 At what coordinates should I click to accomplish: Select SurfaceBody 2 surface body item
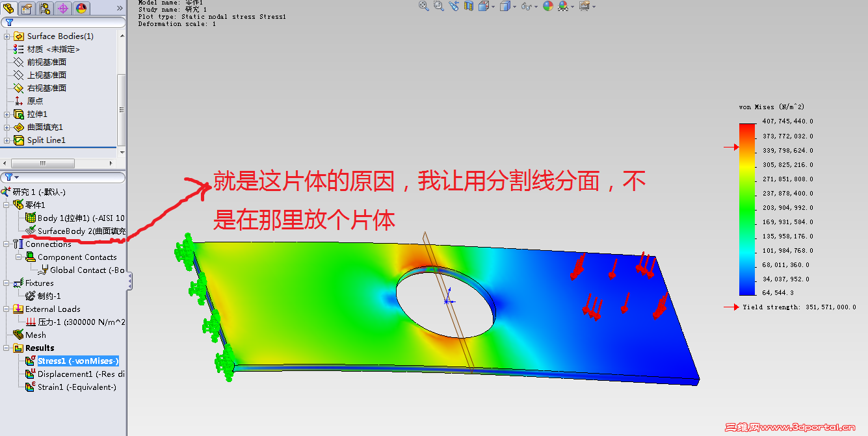pos(75,231)
